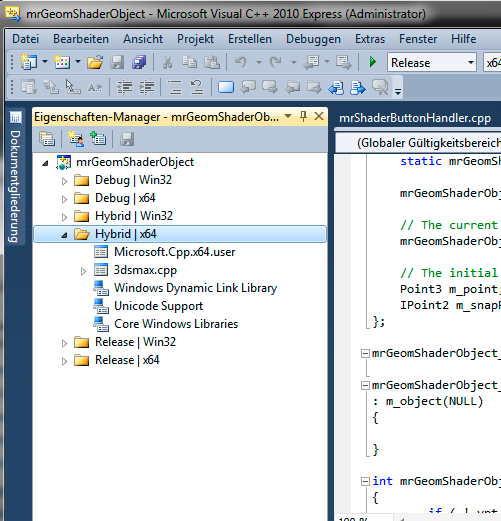Screen dimensions: 501x521
Task: Select Windows Dynamic Link Library property sheet
Action: (x=195, y=288)
